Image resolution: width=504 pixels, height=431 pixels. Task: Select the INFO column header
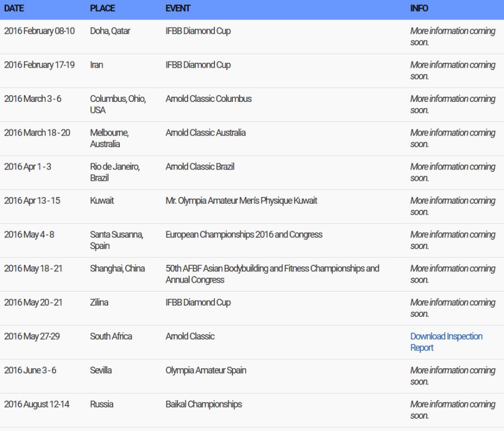(x=419, y=8)
